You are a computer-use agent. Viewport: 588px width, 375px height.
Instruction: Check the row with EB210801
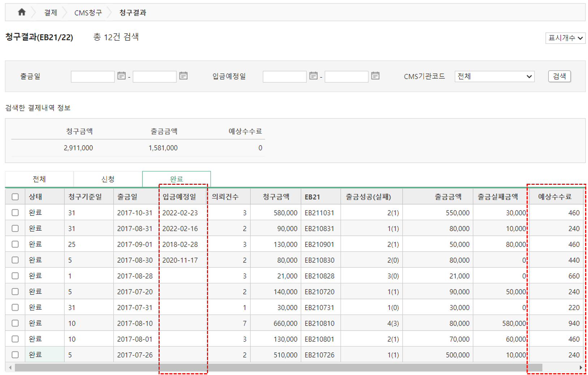[15, 339]
